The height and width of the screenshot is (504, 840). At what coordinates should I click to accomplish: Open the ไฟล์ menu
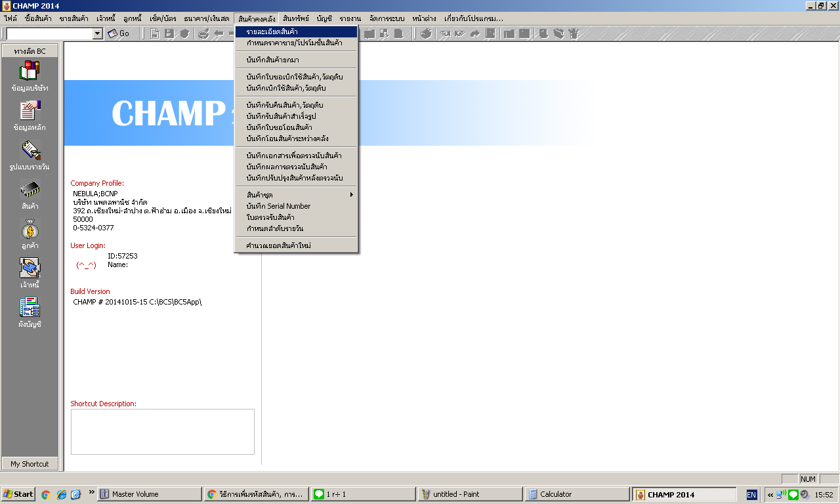coord(10,18)
